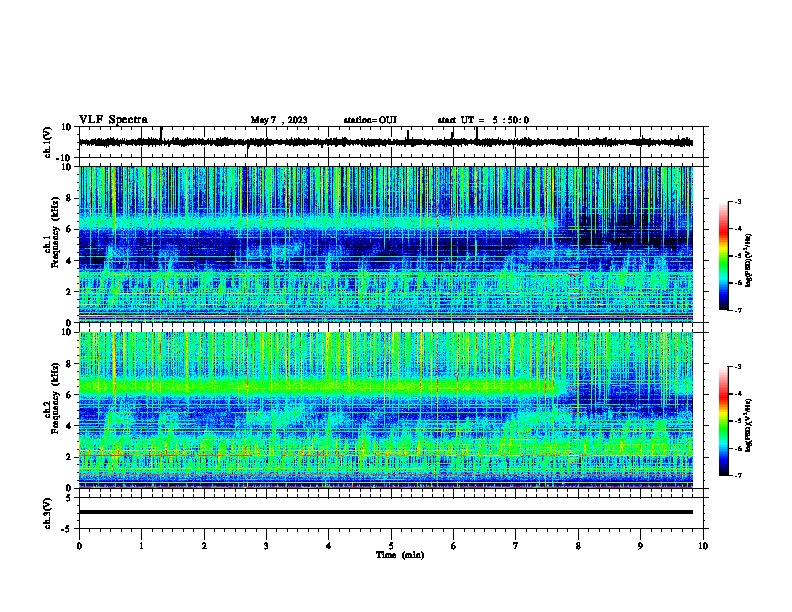
Task: Click the "ch.3(V)" axis label
Action: click(48, 513)
